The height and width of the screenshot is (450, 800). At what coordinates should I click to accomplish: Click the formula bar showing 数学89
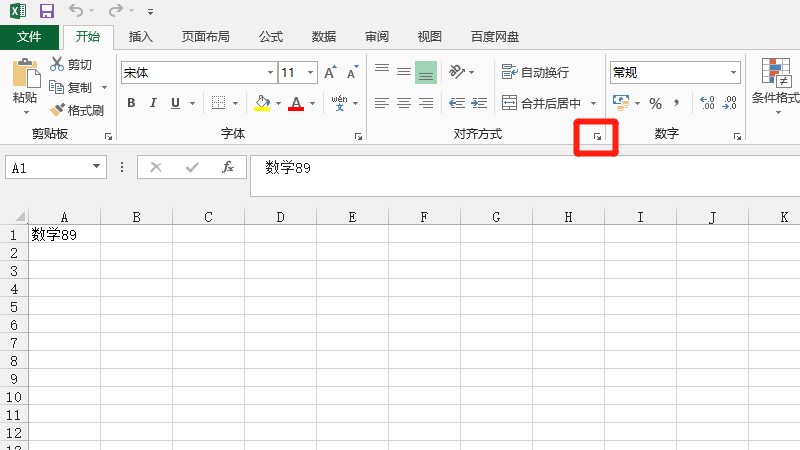525,176
